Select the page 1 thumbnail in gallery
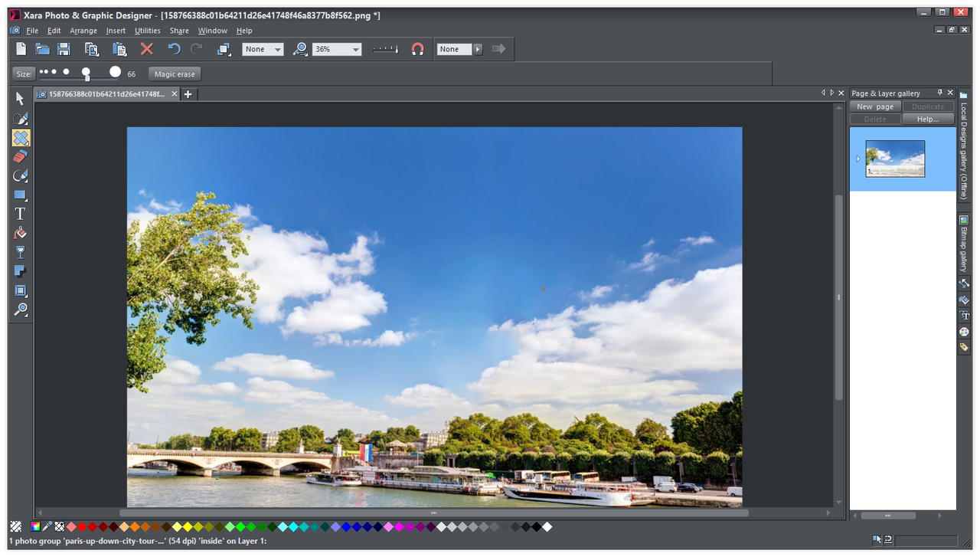980x557 pixels. (895, 159)
